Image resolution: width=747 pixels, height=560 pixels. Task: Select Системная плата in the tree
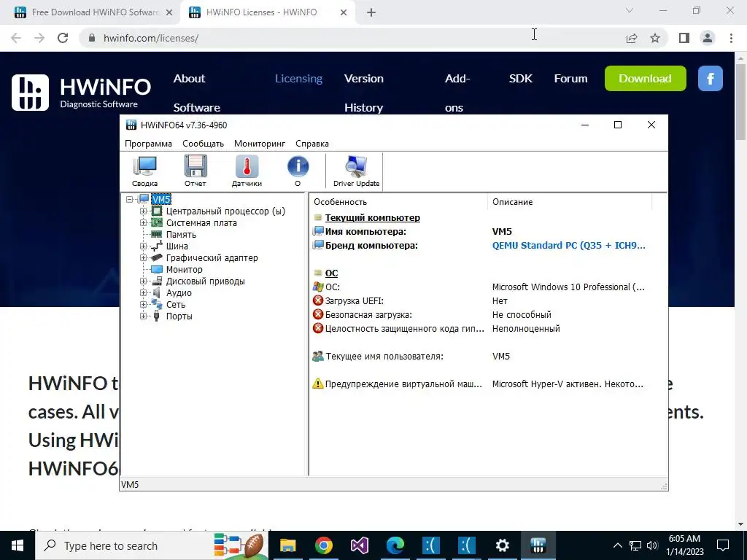click(201, 223)
